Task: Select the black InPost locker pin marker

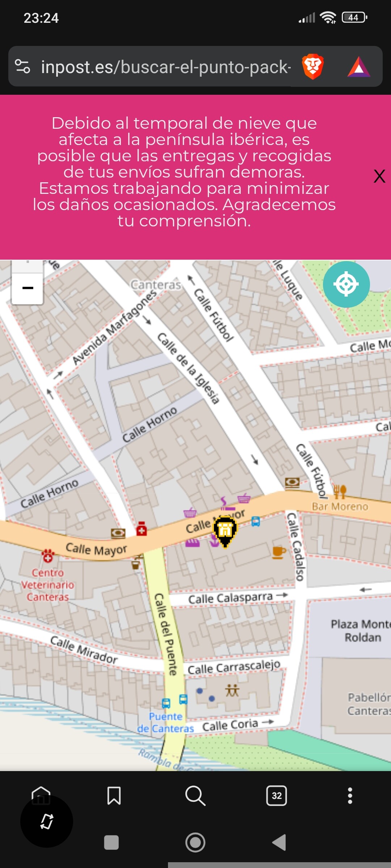Action: click(225, 531)
